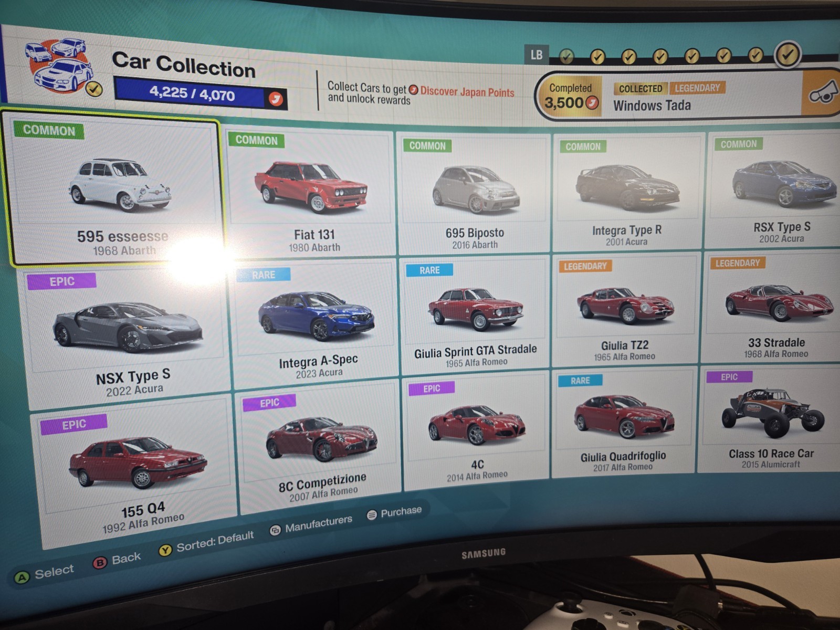Click the LEGENDARY label on 33 Stradale
Screen dimensions: 840x630
(737, 262)
